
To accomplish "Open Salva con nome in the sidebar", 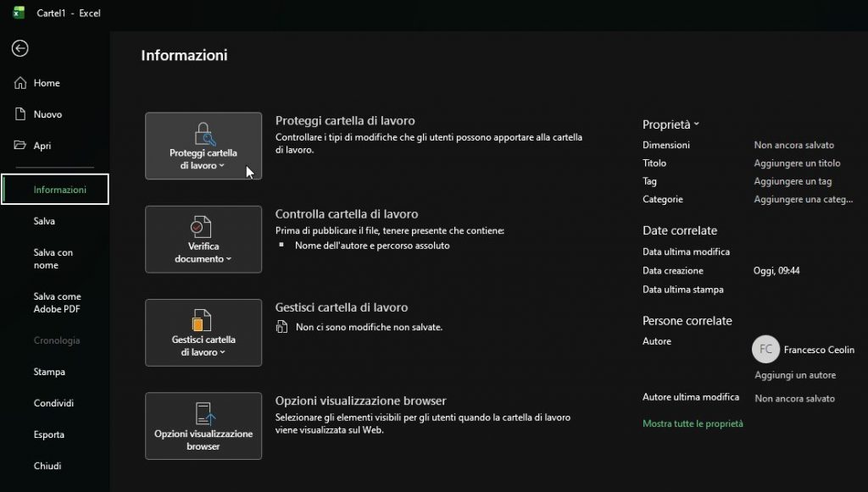I will (x=53, y=259).
